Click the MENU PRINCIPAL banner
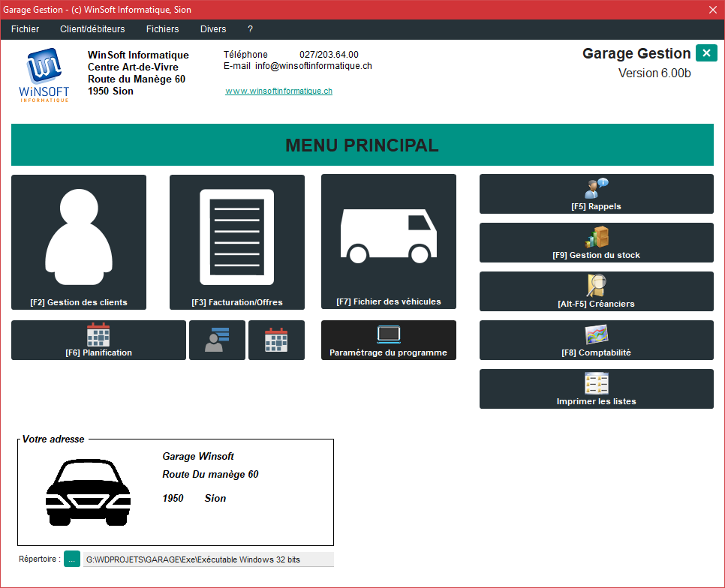The image size is (725, 588). point(362,145)
